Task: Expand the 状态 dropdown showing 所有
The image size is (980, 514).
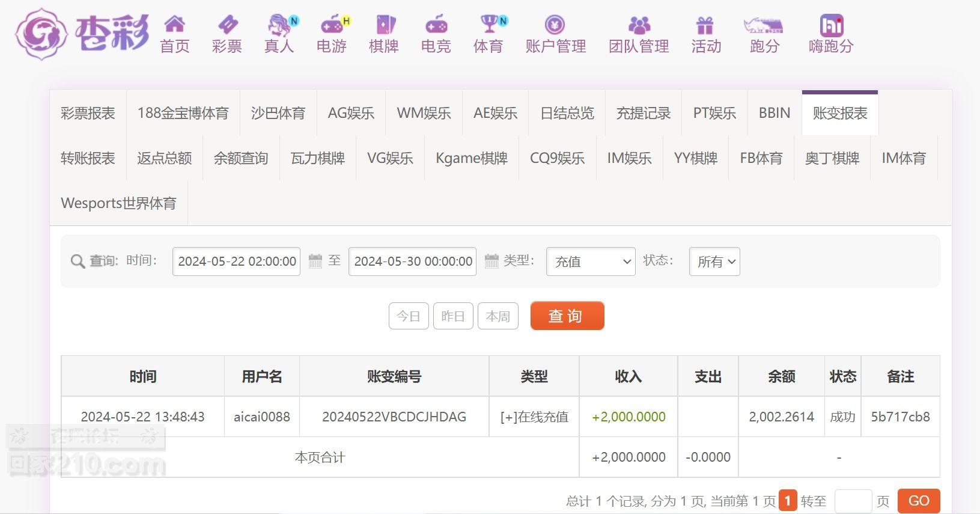Action: pyautogui.click(x=714, y=262)
